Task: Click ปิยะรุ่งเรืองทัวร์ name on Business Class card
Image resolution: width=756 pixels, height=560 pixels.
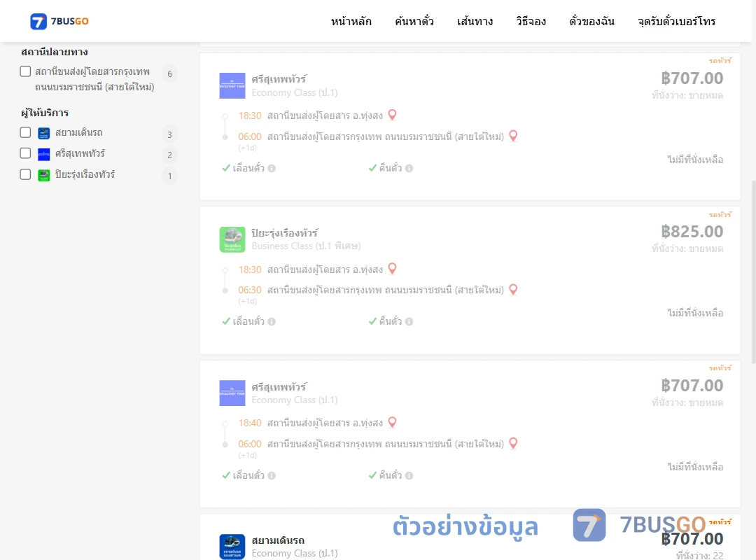Action: click(x=284, y=232)
